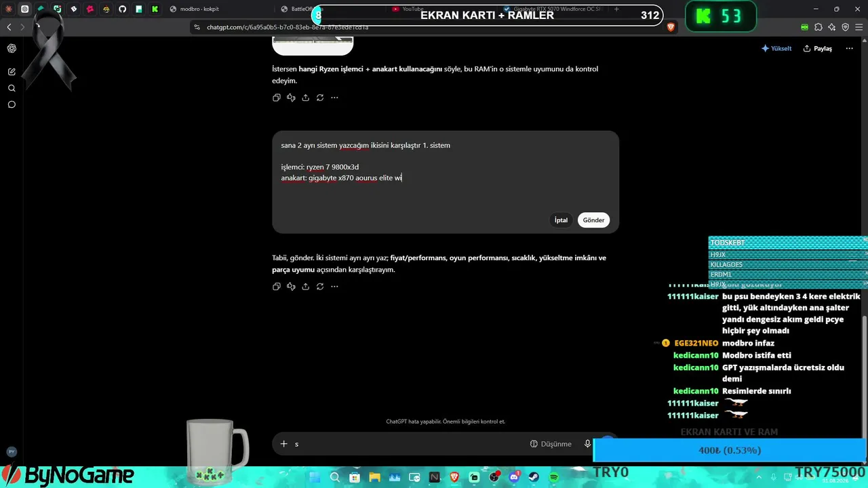868x488 pixels.
Task: Open more options under 'Tabii, gönder' reply
Action: pos(334,287)
